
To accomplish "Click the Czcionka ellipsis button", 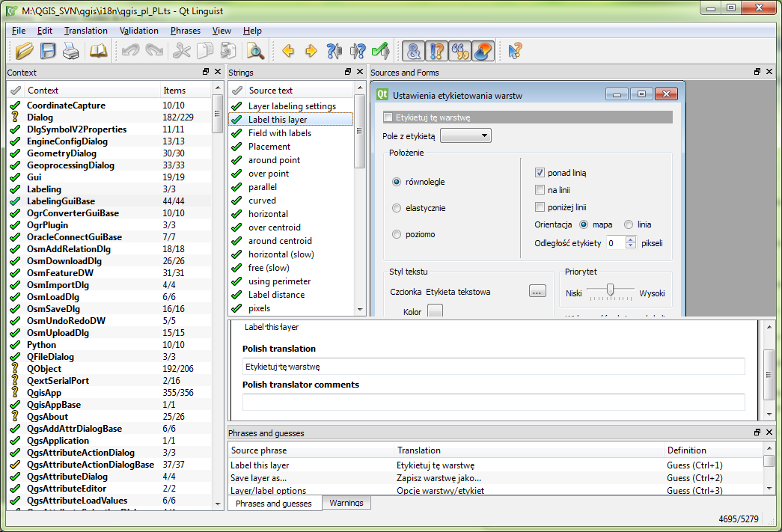I will (537, 291).
